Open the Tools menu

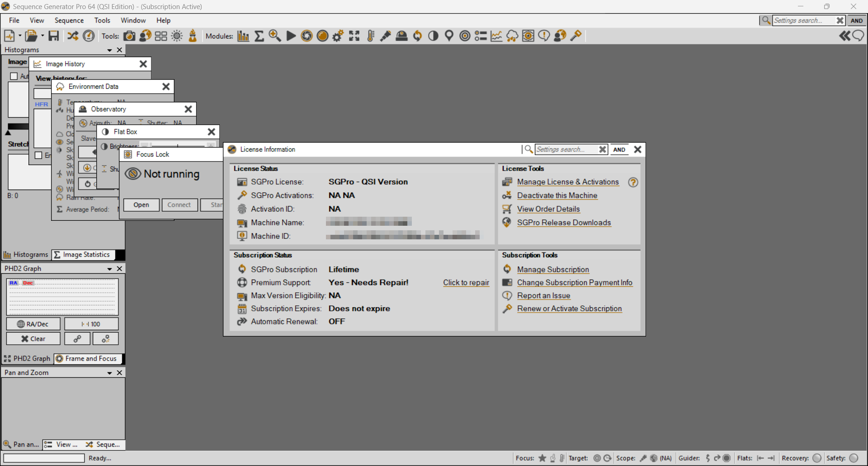point(102,20)
